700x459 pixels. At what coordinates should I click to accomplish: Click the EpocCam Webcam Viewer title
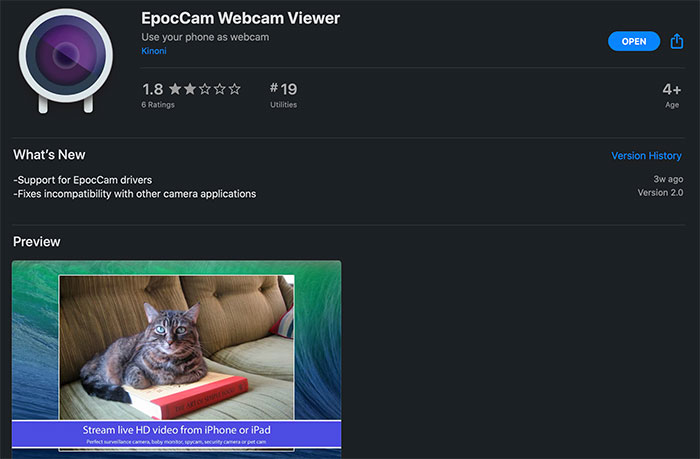[x=241, y=18]
